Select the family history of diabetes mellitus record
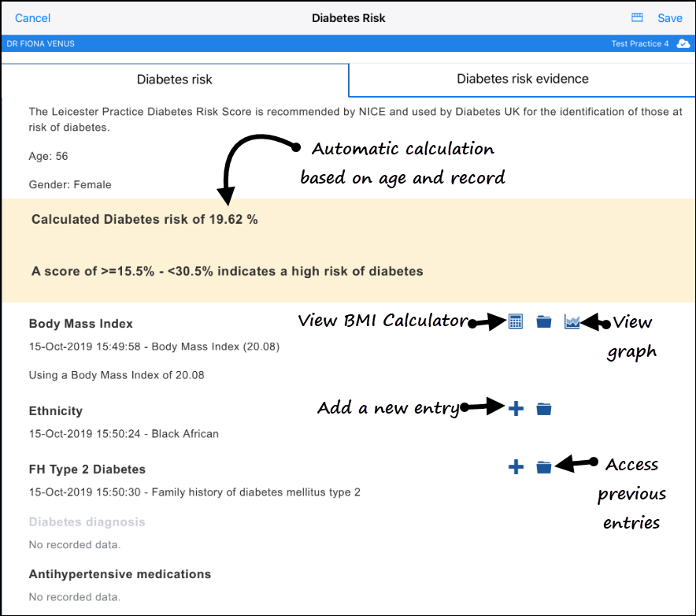This screenshot has height=616, width=696. 194,492
